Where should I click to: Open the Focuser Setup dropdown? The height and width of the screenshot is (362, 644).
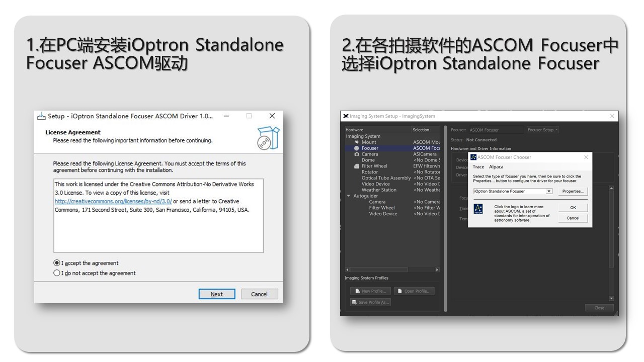point(542,130)
